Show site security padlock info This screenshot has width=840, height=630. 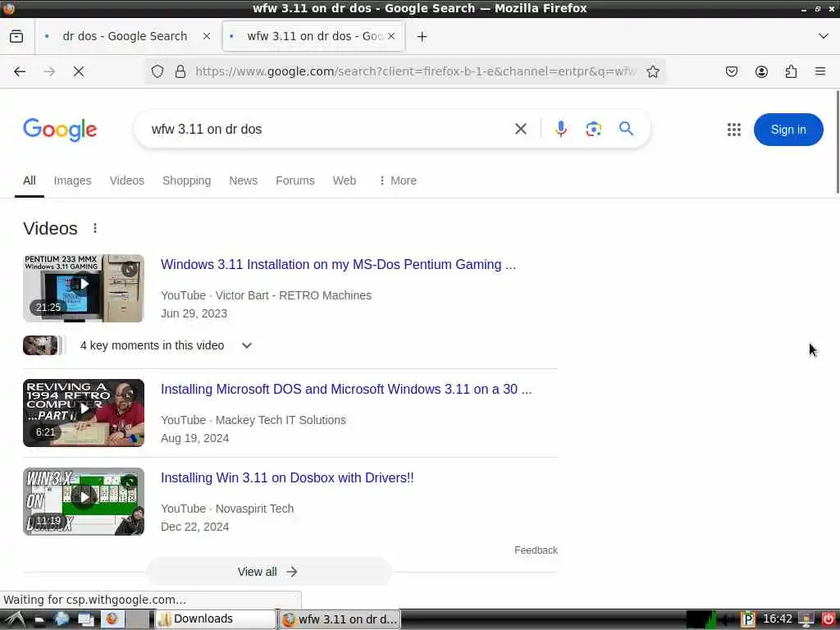[x=180, y=71]
